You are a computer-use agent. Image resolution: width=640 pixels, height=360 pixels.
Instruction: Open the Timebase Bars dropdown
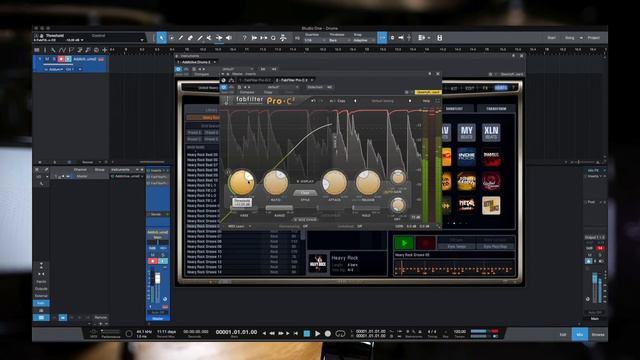coord(338,40)
